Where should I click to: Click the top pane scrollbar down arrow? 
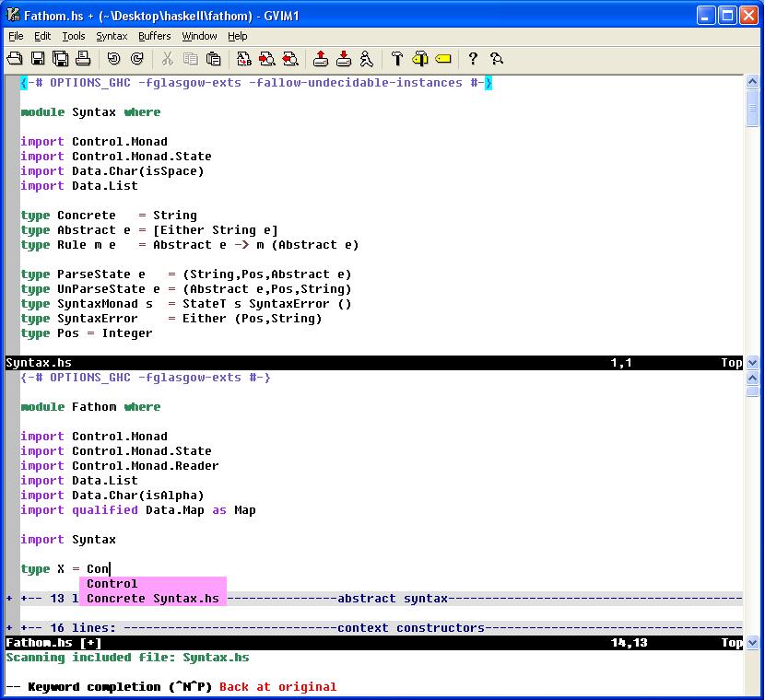(753, 362)
